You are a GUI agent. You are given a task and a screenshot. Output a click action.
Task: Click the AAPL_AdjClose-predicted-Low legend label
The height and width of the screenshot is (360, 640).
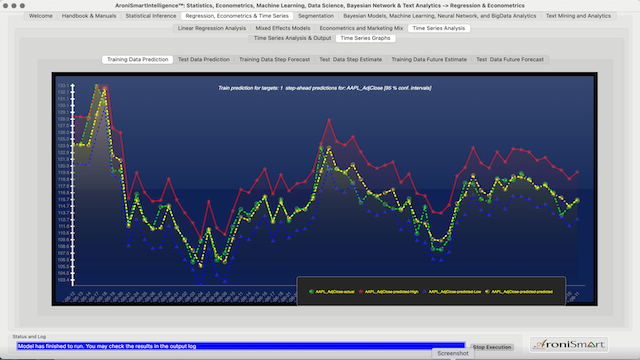click(x=455, y=291)
